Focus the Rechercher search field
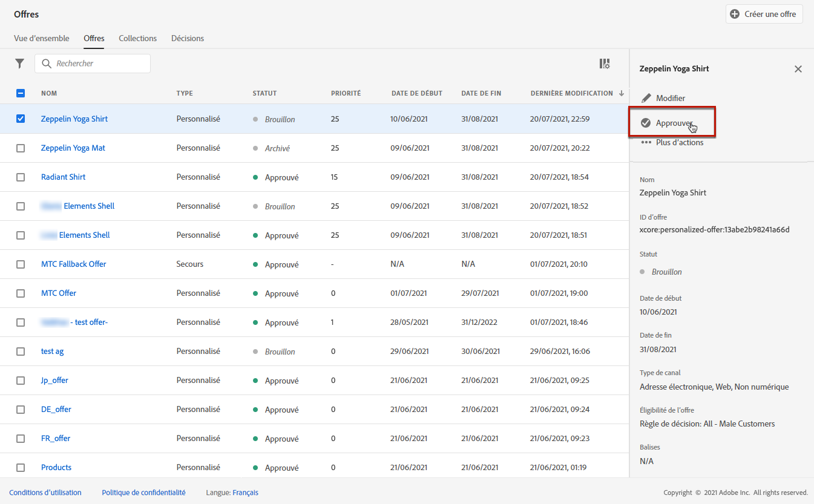 point(100,64)
